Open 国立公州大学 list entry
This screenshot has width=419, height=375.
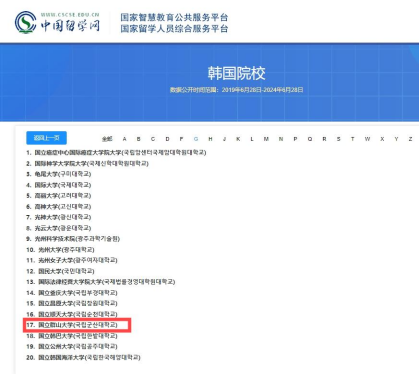click(x=78, y=346)
